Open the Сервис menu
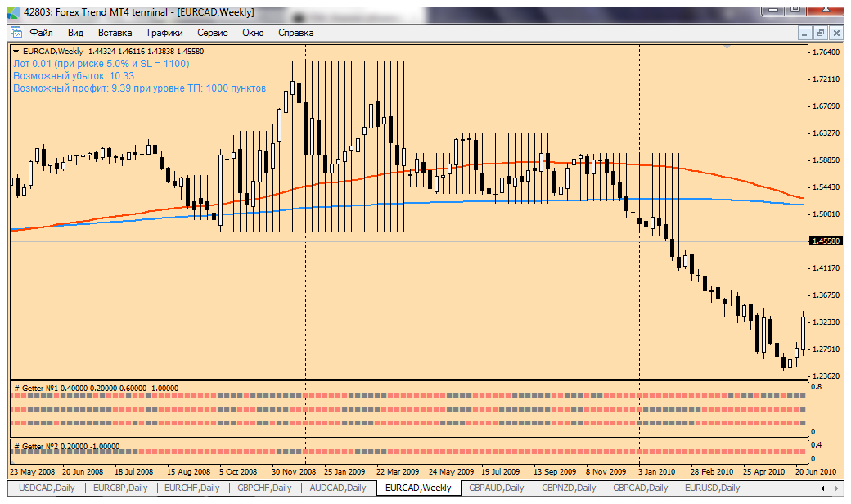This screenshot has height=504, width=851. [212, 33]
